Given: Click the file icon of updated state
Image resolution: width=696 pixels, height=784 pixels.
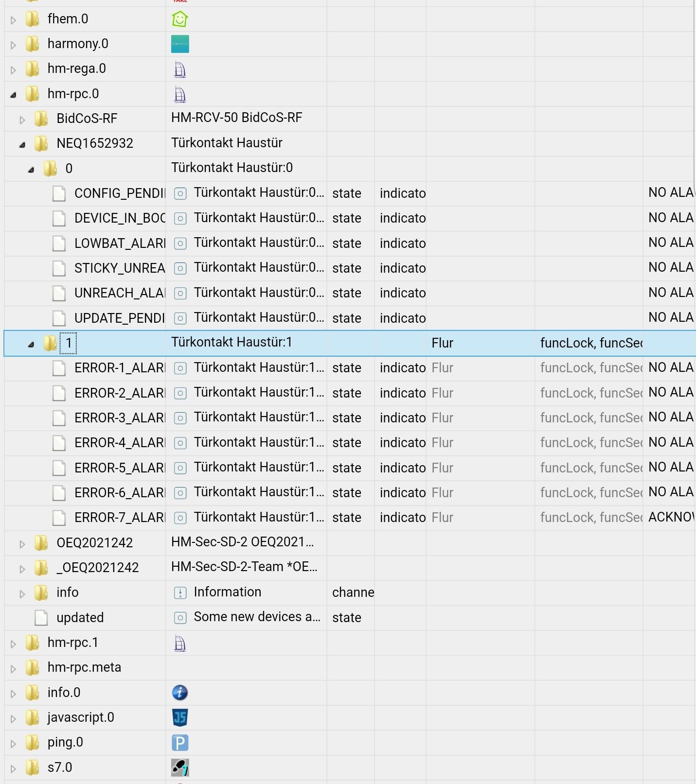Looking at the screenshot, I should click(x=41, y=618).
